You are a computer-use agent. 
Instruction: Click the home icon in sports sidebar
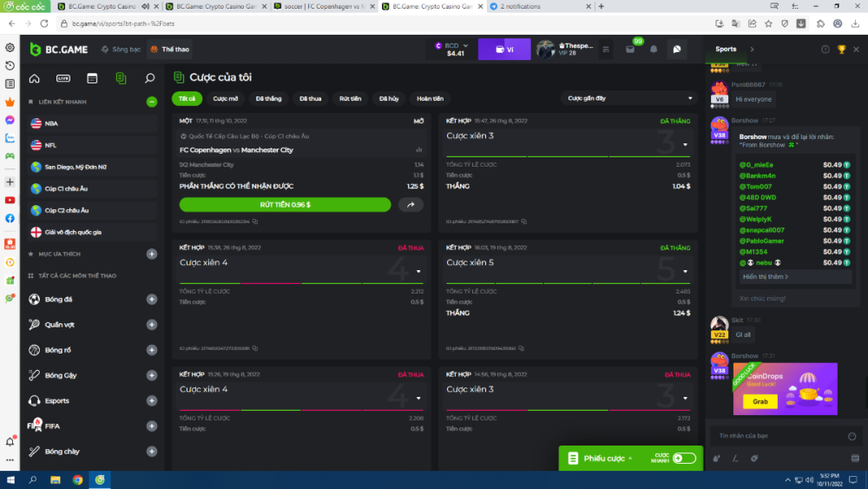click(35, 78)
